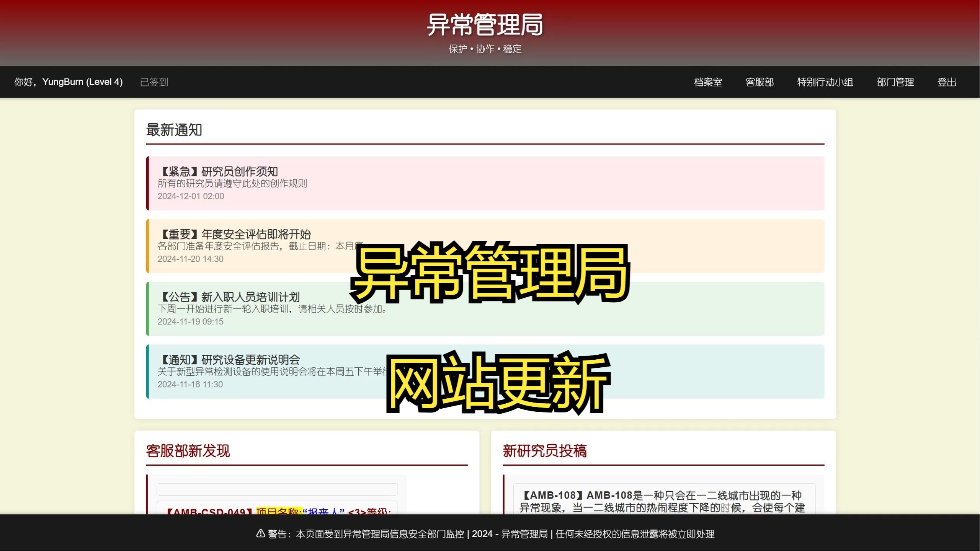Click the 新研究员投稿 section heading
980x551 pixels.
tap(544, 451)
